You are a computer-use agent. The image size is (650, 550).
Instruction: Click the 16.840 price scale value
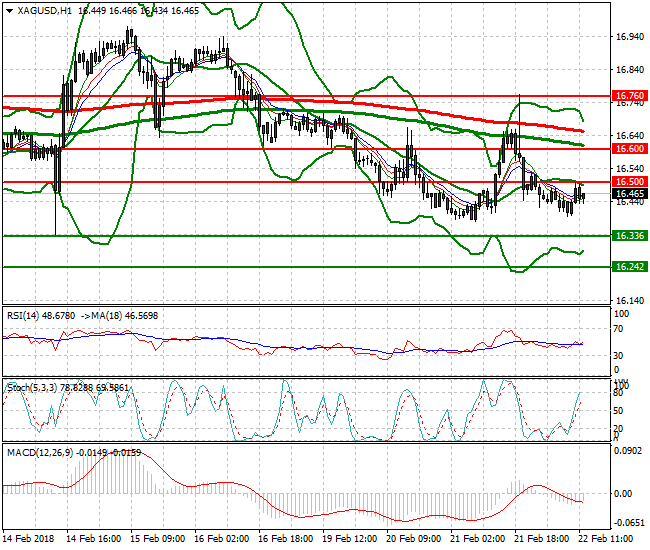(630, 70)
